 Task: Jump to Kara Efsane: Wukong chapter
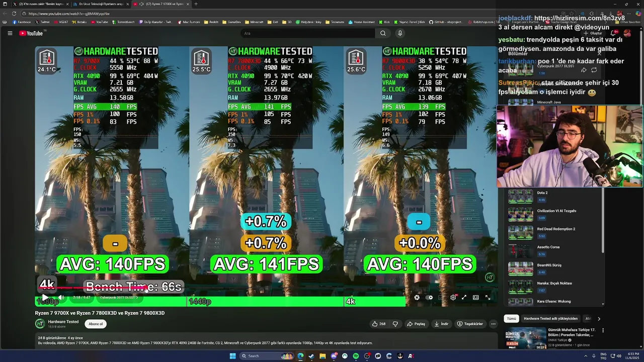pyautogui.click(x=553, y=302)
